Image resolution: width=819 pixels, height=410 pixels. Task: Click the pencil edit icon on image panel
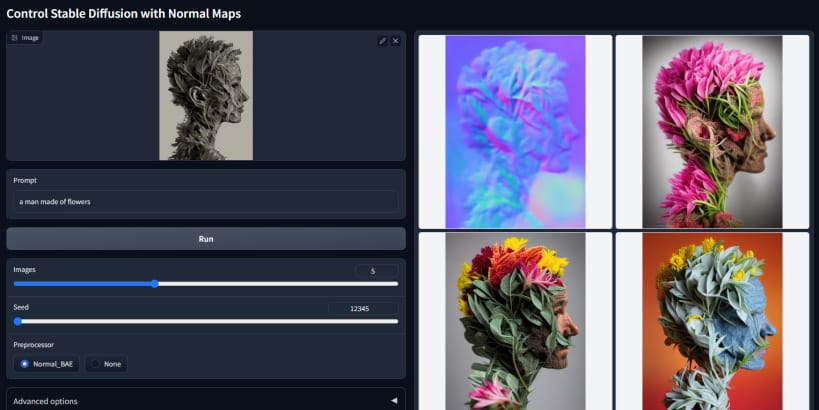382,41
